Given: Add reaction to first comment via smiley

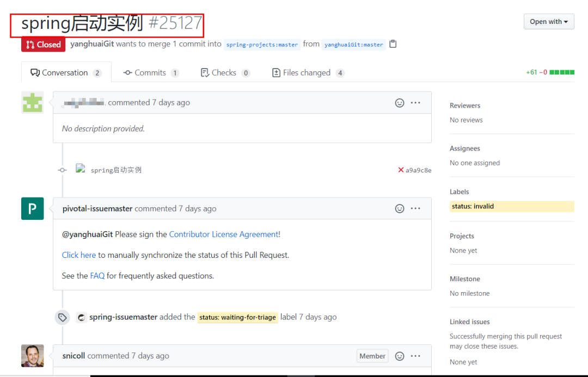Looking at the screenshot, I should coord(400,103).
